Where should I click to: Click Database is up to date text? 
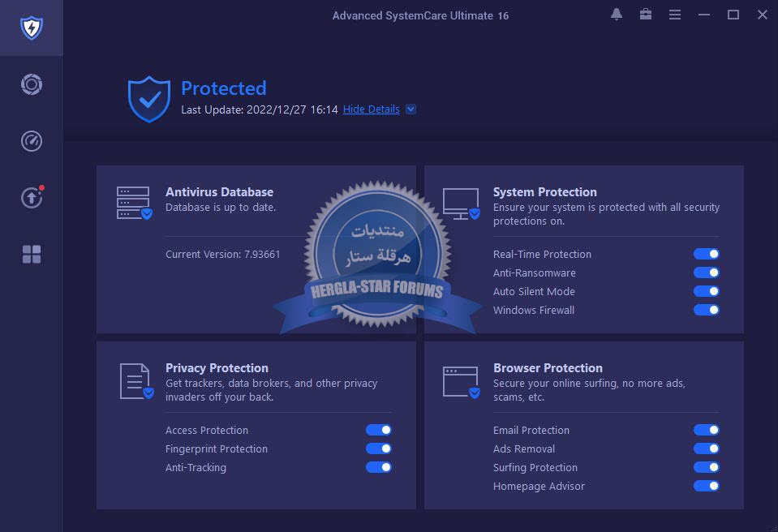[x=221, y=208]
